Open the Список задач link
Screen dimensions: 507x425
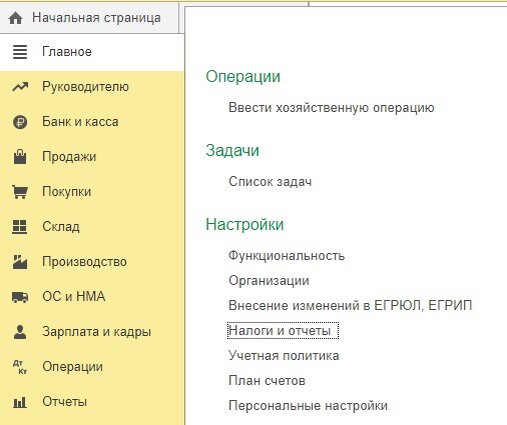(270, 182)
